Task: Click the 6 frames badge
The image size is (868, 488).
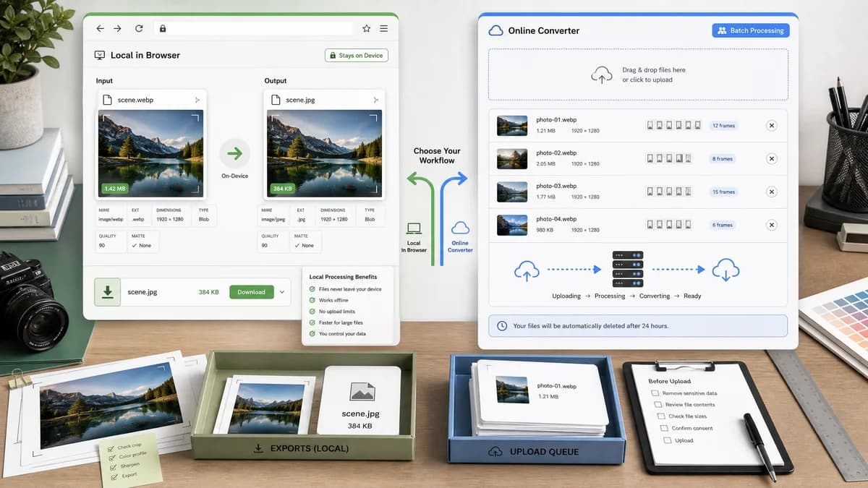Action: click(723, 225)
